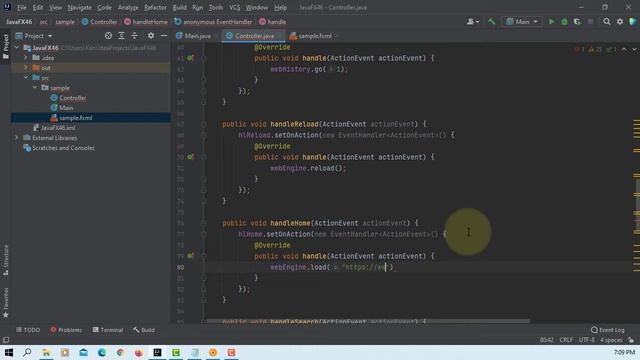Open Windows taskbar search

pos(27,352)
